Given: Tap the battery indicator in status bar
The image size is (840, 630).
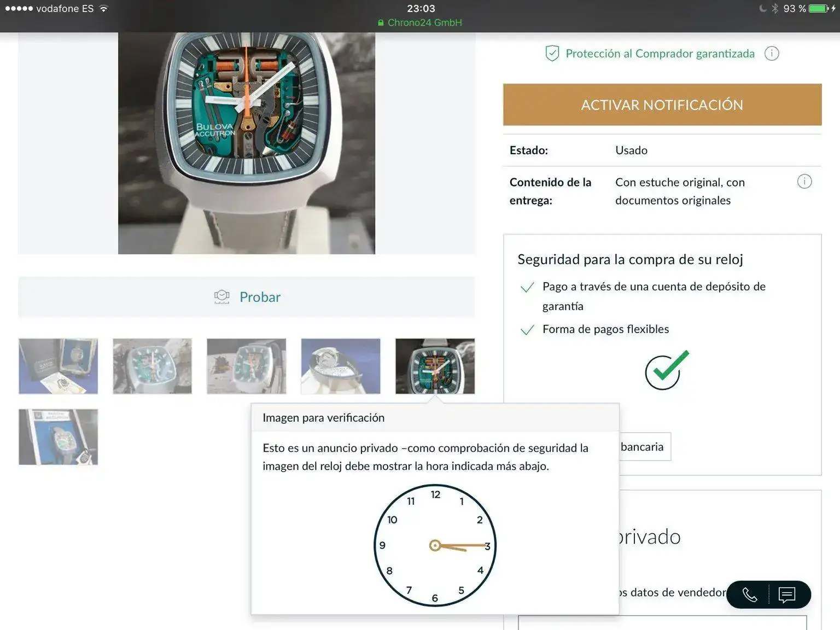Looking at the screenshot, I should 818,9.
